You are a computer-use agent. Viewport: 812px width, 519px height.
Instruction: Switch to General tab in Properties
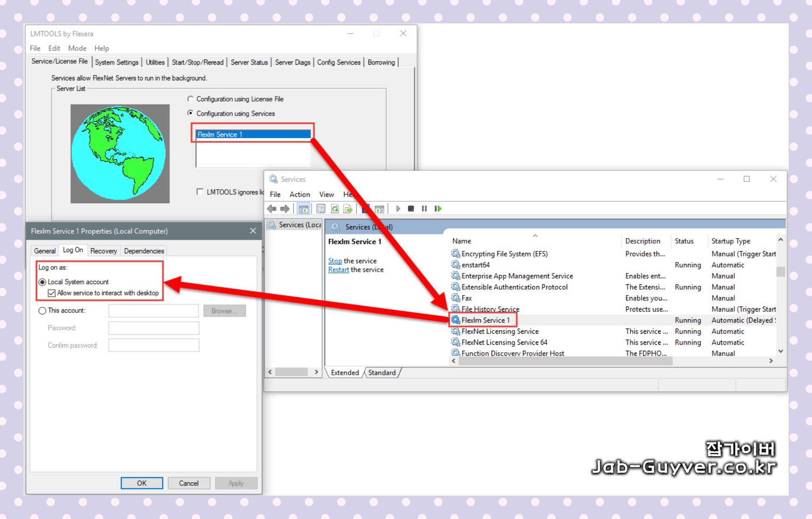[45, 251]
